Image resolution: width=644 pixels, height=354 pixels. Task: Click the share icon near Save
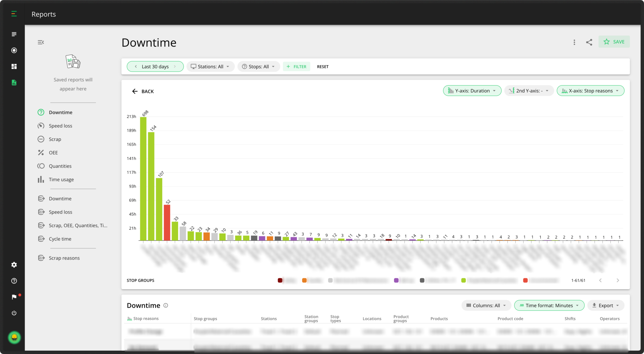pos(589,42)
